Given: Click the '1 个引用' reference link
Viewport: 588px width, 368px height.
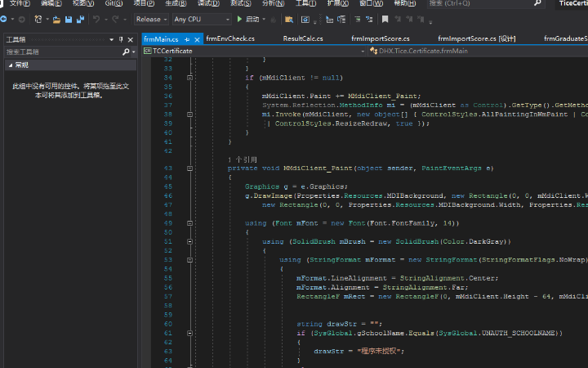Looking at the screenshot, I should (x=243, y=159).
